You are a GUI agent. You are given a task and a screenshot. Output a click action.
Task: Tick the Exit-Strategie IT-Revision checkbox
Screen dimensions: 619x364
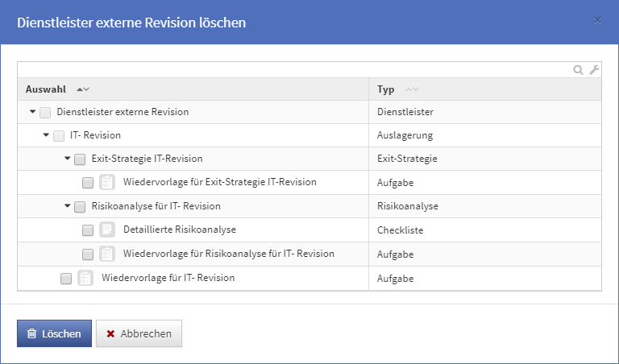tap(80, 159)
